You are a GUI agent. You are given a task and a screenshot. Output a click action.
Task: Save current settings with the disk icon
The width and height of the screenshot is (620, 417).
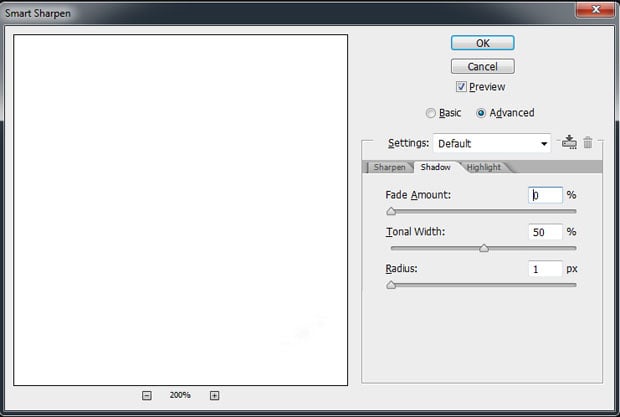pos(569,142)
